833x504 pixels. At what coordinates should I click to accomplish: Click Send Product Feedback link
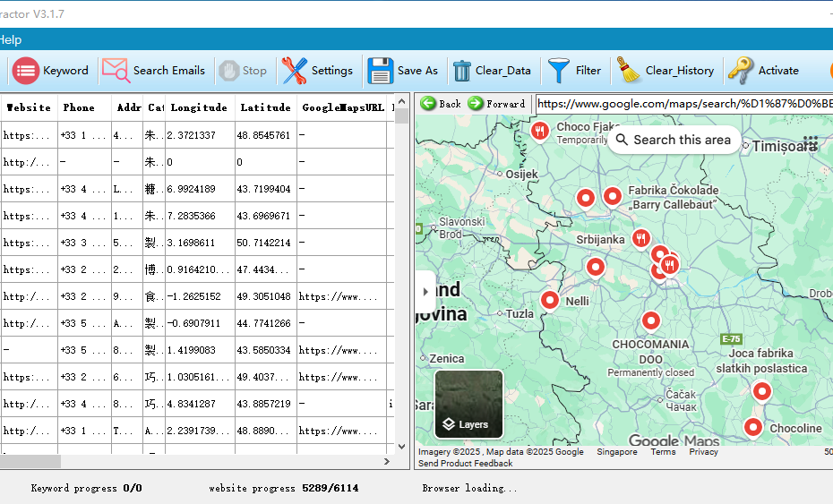tap(465, 464)
